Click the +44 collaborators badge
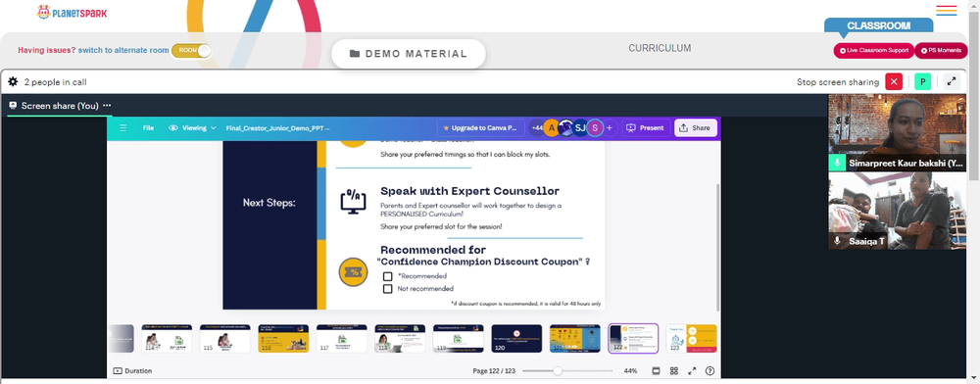The height and width of the screenshot is (384, 980). [537, 128]
